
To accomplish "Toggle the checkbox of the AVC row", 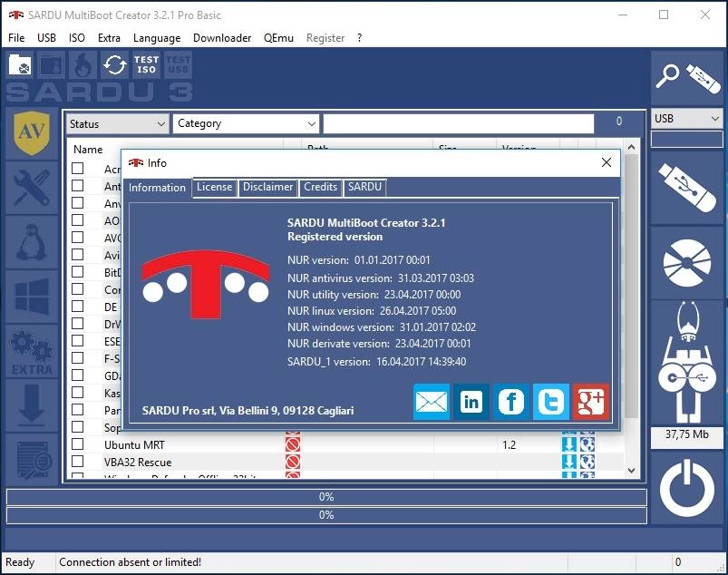I will [x=78, y=238].
